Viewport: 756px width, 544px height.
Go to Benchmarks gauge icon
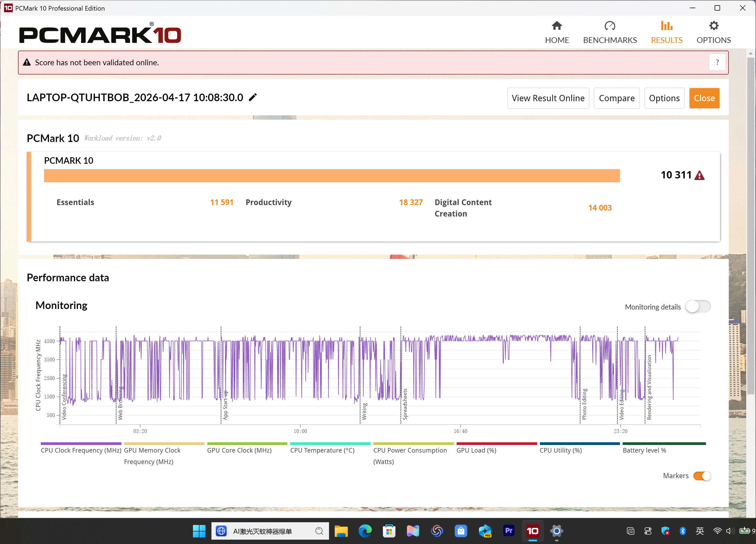tap(610, 26)
